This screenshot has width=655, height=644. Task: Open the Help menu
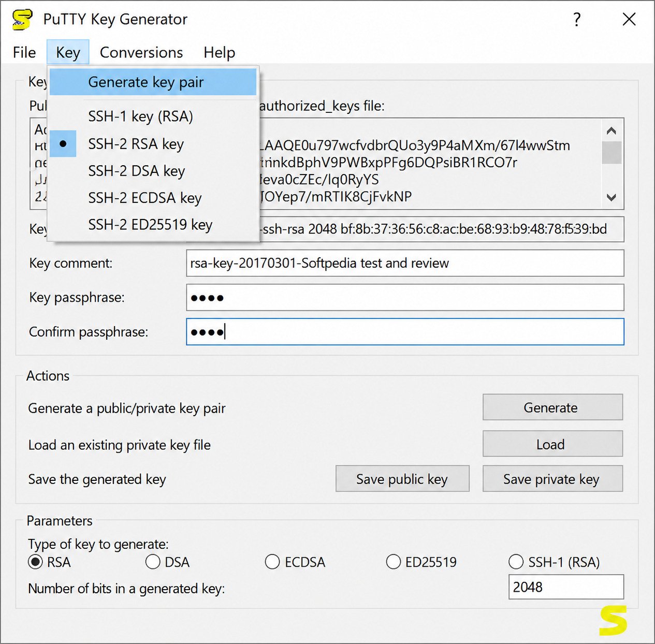219,52
